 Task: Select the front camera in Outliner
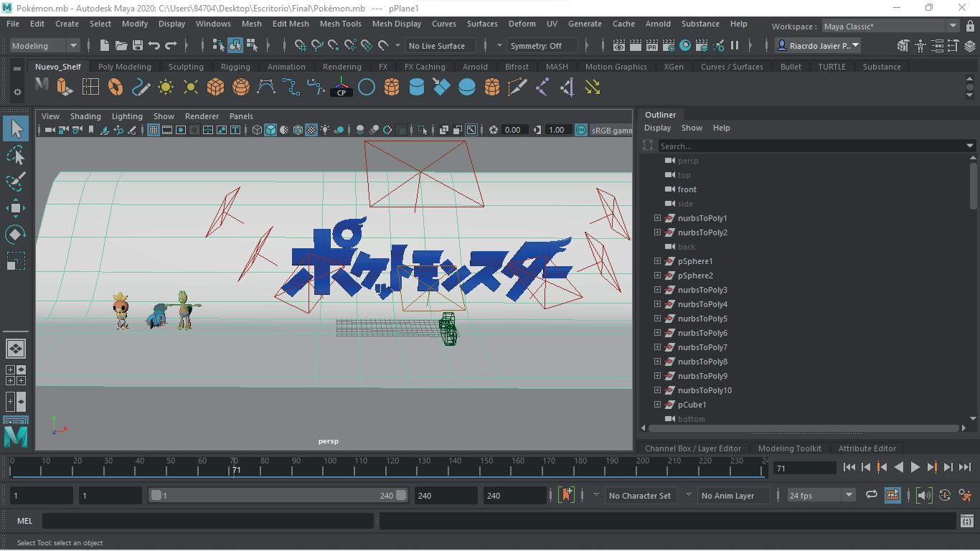click(687, 189)
